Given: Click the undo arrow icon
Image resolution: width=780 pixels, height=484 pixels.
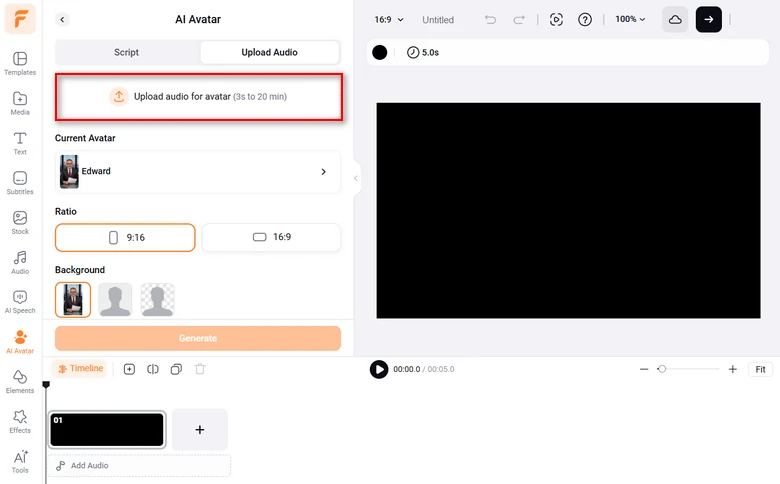Looking at the screenshot, I should 490,19.
